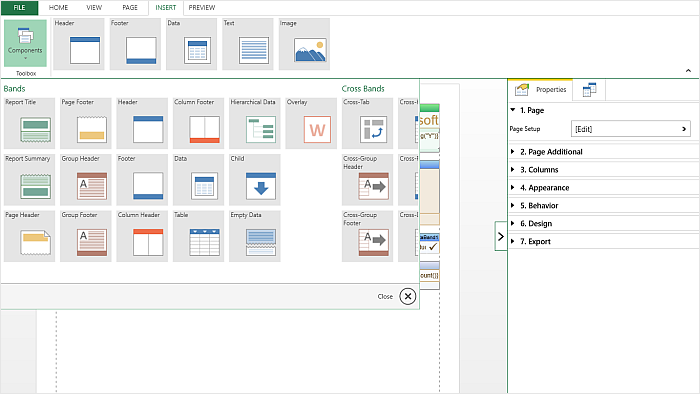Select the Cross-Tab component
700x394 pixels.
pyautogui.click(x=367, y=123)
